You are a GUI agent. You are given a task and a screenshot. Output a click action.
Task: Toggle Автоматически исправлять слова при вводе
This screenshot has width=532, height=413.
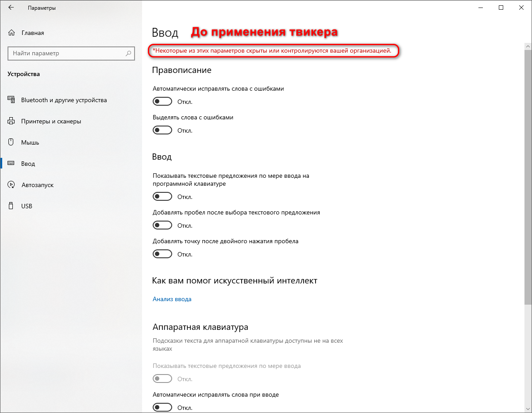(162, 407)
